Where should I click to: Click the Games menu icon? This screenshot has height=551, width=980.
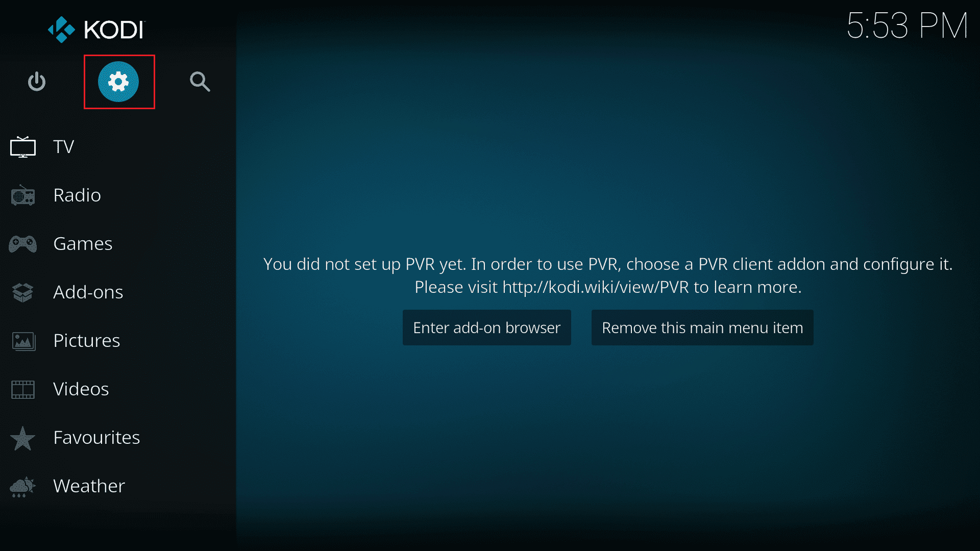22,243
